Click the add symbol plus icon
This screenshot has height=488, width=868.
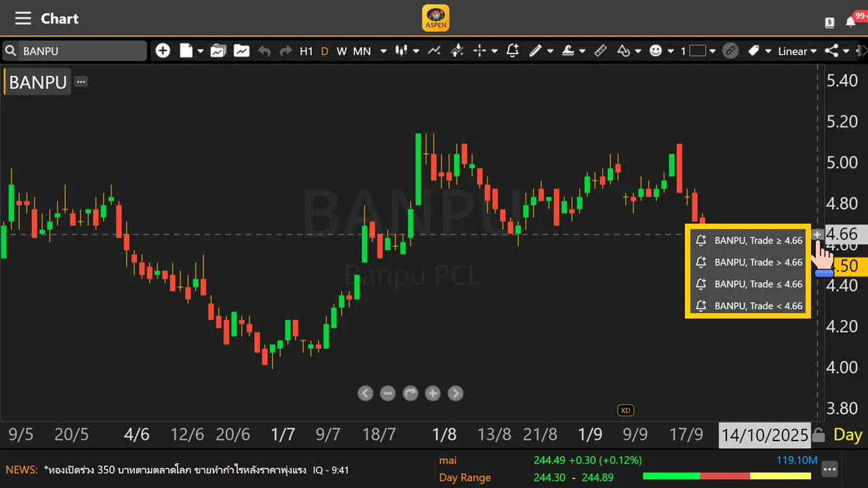click(x=163, y=51)
